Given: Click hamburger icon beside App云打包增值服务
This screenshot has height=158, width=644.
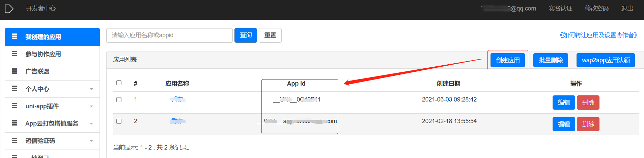Looking at the screenshot, I should [x=15, y=123].
